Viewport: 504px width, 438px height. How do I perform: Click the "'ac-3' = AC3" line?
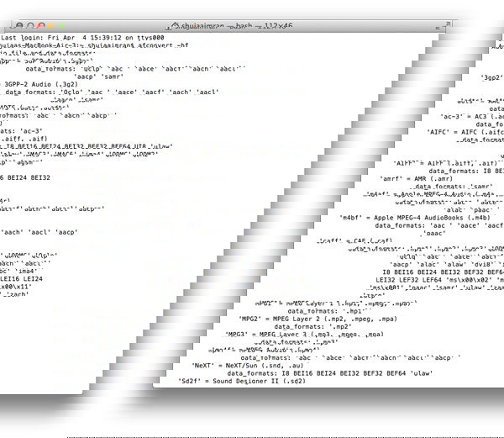pos(472,116)
